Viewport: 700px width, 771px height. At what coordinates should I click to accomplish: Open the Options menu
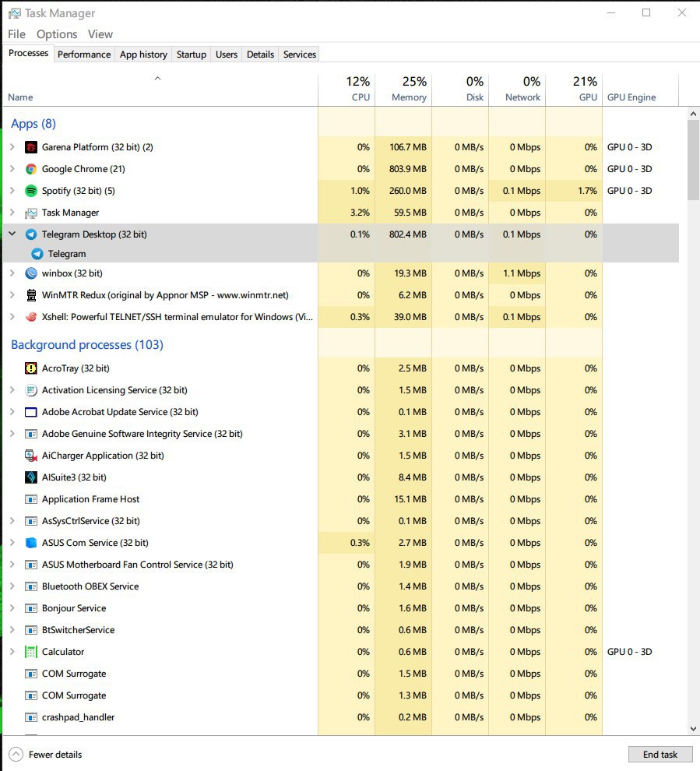[57, 34]
